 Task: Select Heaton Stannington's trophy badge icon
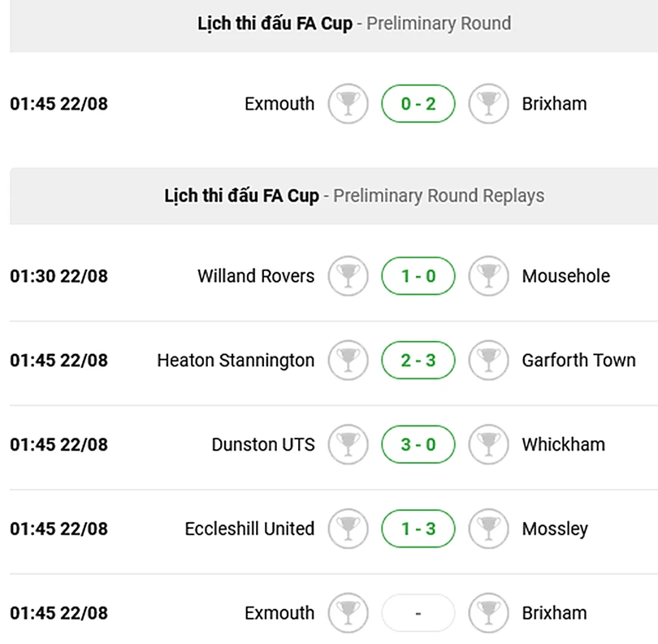pos(348,361)
